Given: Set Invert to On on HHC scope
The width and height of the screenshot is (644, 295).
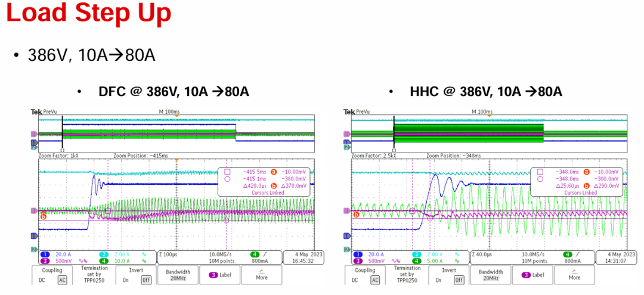Looking at the screenshot, I should coord(439,280).
